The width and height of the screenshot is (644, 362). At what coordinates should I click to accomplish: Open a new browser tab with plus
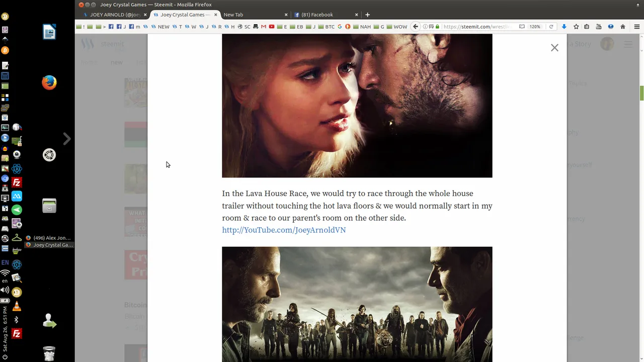(367, 15)
